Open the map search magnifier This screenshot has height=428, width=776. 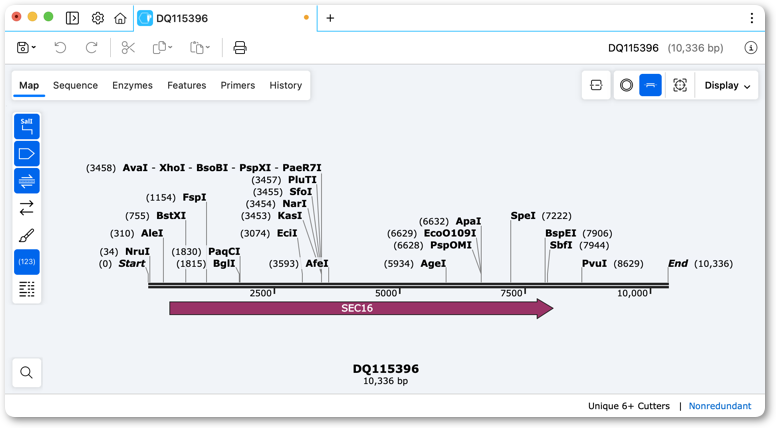pos(27,373)
